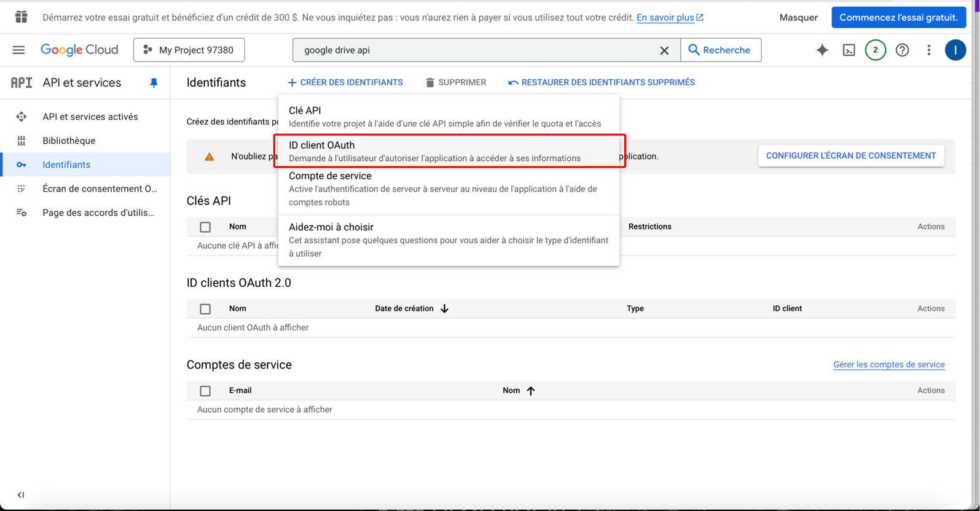The width and height of the screenshot is (980, 511).
Task: Click into the google drive api search box
Action: coord(473,50)
